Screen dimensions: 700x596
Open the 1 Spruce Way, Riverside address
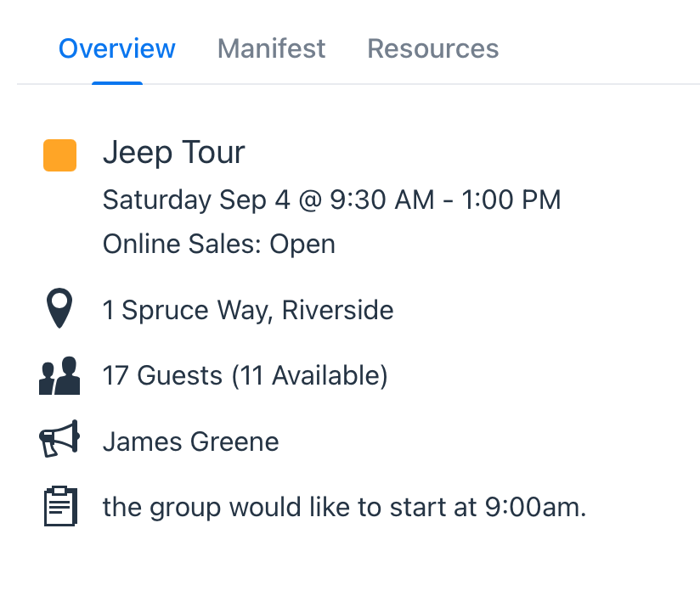248,310
